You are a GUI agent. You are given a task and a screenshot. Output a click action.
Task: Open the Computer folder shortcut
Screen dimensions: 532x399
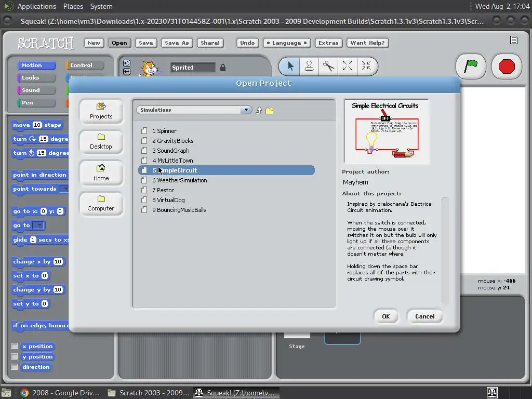click(x=101, y=203)
